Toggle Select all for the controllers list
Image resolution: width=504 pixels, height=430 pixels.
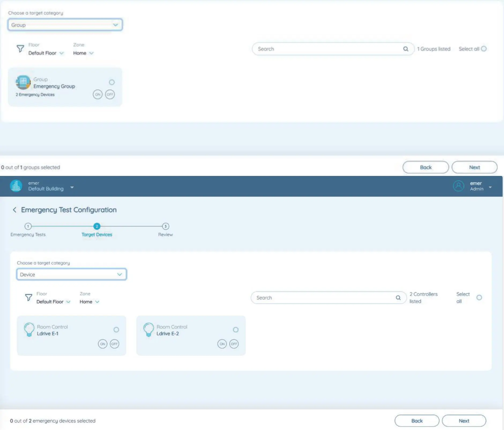pos(479,297)
